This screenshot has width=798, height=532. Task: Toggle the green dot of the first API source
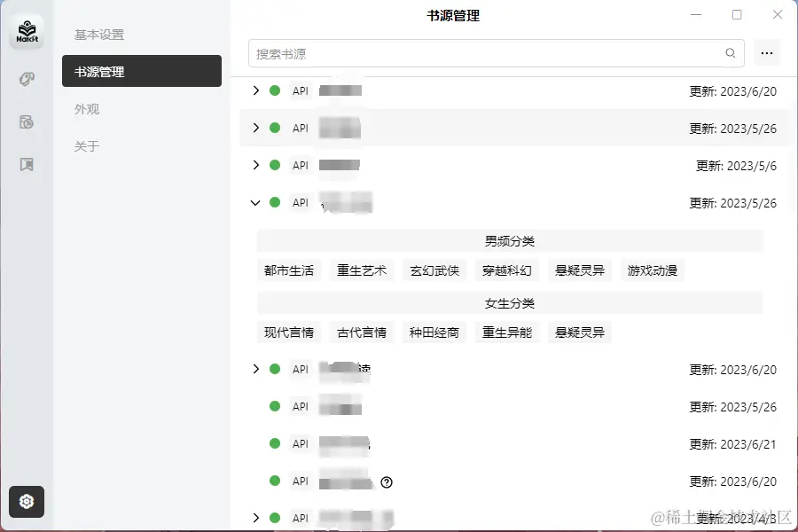273,90
